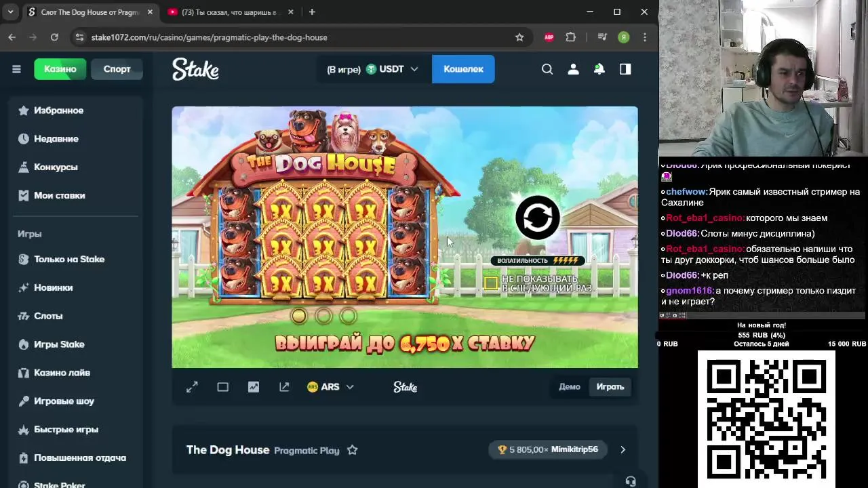868x488 pixels.
Task: Toggle the chat side panel icon
Action: 625,69
